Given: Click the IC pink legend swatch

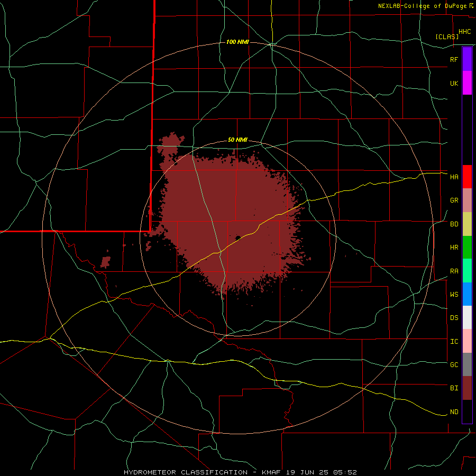Looking at the screenshot, I should coord(467,341).
